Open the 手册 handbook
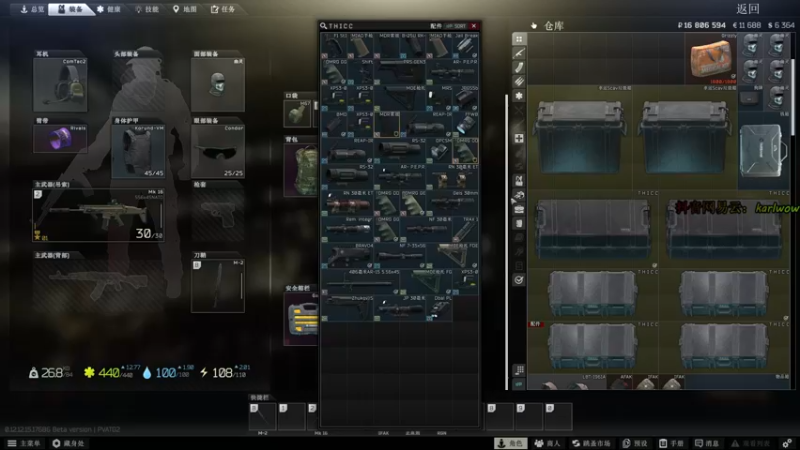This screenshot has height=450, width=800. (x=672, y=443)
